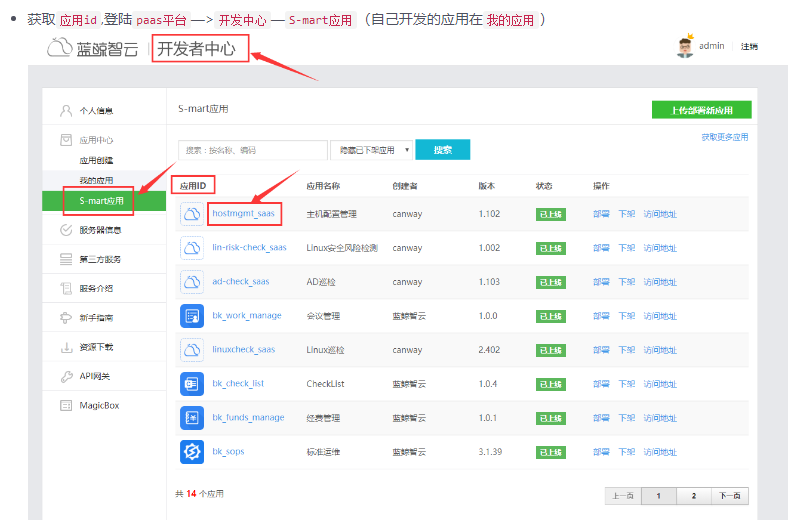Open API网关 from the sidebar
790x530 pixels.
tap(95, 376)
